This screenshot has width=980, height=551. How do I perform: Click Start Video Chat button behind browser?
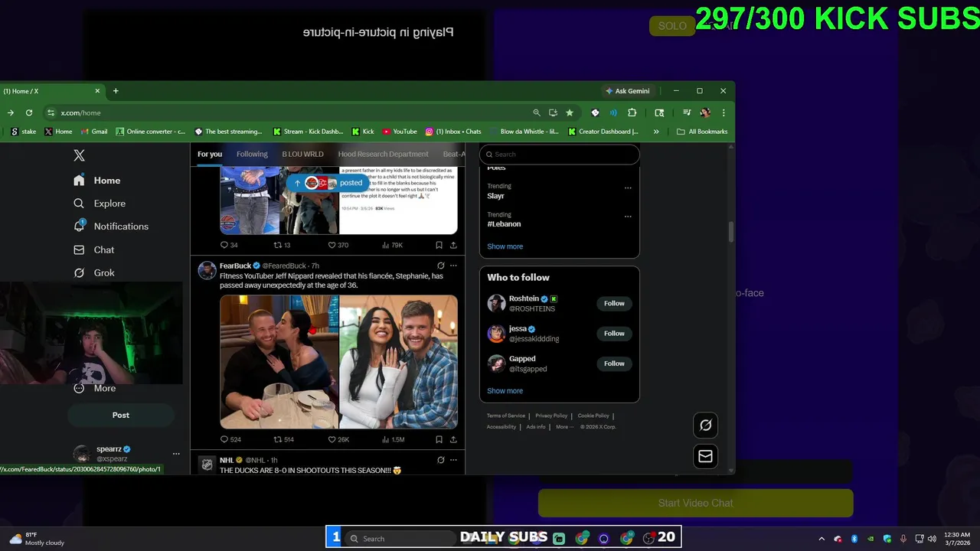tap(695, 503)
